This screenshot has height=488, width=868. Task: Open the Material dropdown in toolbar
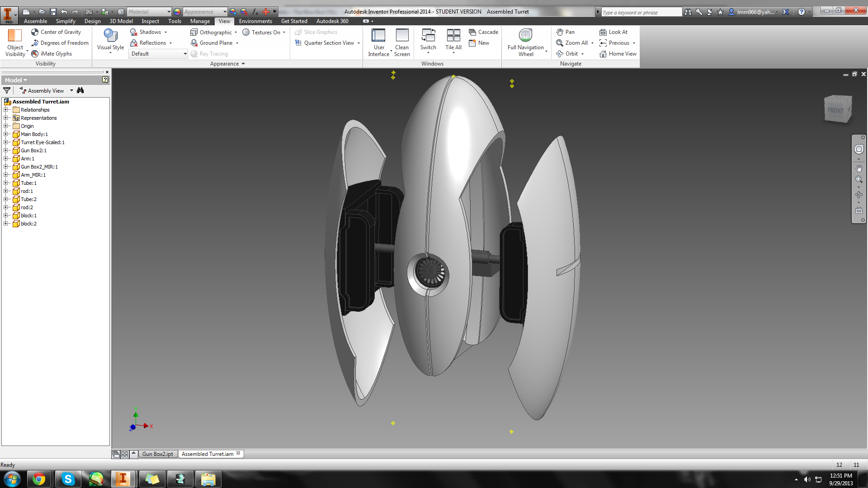pos(149,12)
